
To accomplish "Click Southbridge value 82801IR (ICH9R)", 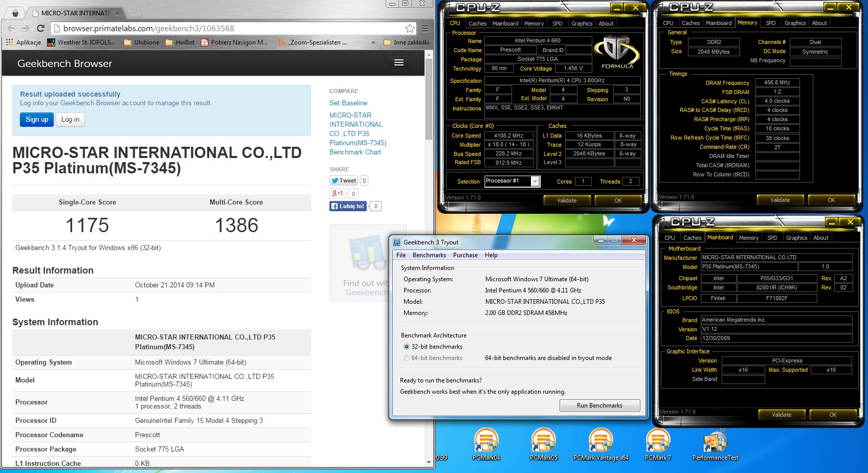I will coord(776,287).
